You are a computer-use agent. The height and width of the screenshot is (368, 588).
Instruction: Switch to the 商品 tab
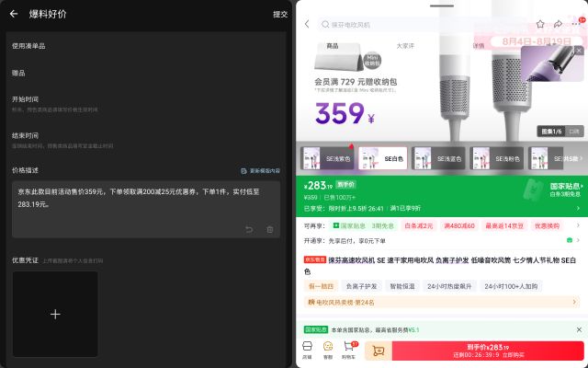pyautogui.click(x=333, y=46)
